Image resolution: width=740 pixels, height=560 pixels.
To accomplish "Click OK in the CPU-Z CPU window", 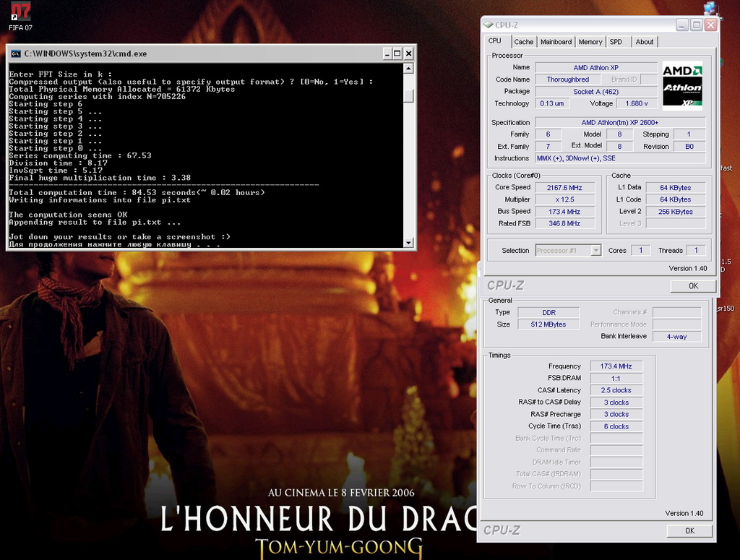I will pos(693,286).
